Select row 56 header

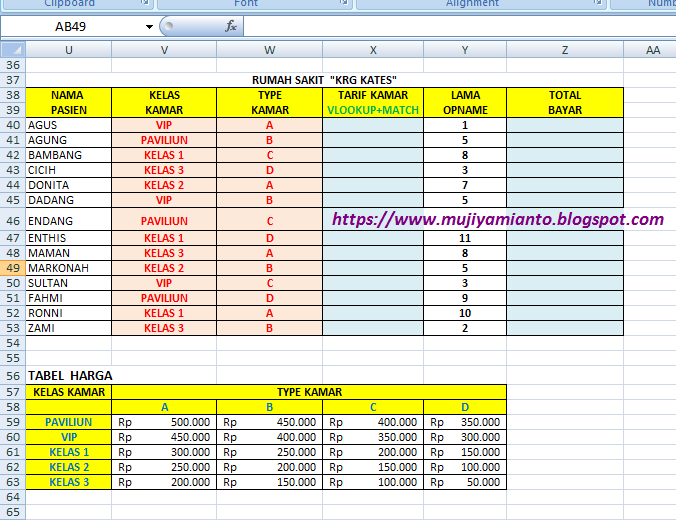(13, 376)
